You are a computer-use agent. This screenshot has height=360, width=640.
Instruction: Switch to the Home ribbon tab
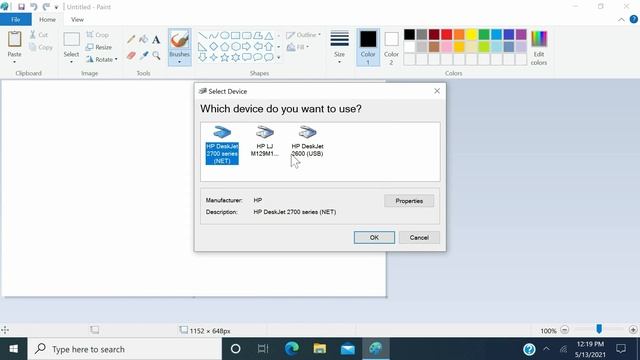[47, 20]
